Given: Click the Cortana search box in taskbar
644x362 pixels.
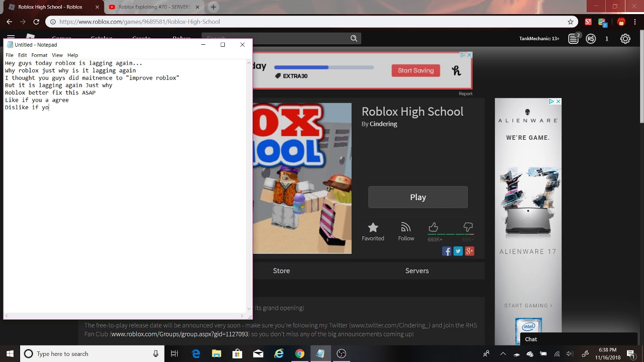Looking at the screenshot, I should 92,353.
